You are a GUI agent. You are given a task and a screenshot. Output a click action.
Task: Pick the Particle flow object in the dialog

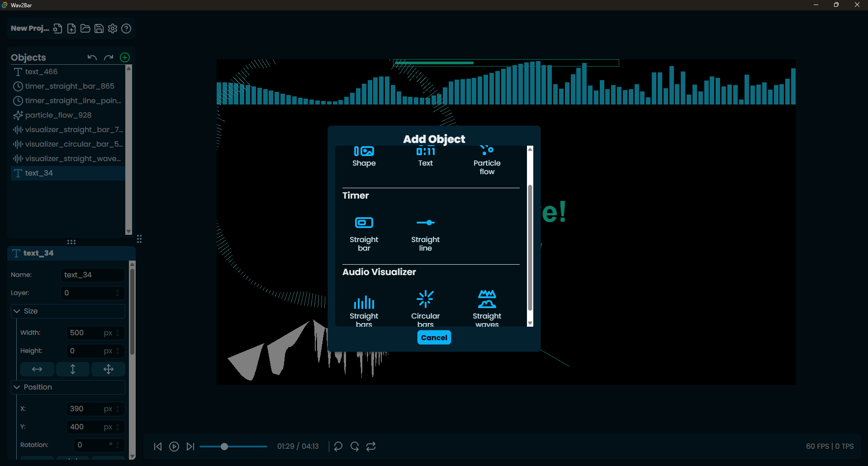[487, 161]
